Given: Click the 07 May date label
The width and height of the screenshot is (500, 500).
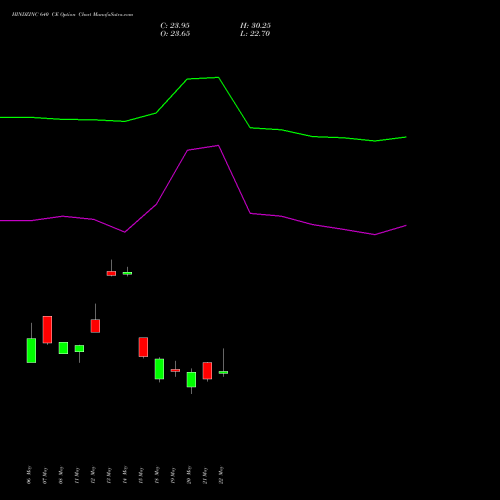Looking at the screenshot, I should [45, 475].
